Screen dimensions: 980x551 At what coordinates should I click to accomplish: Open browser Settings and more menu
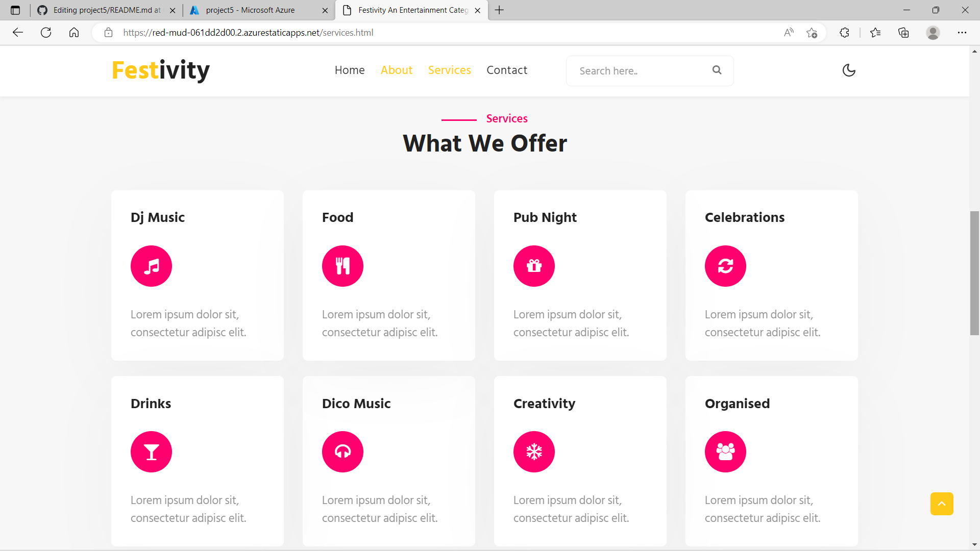coord(962,33)
